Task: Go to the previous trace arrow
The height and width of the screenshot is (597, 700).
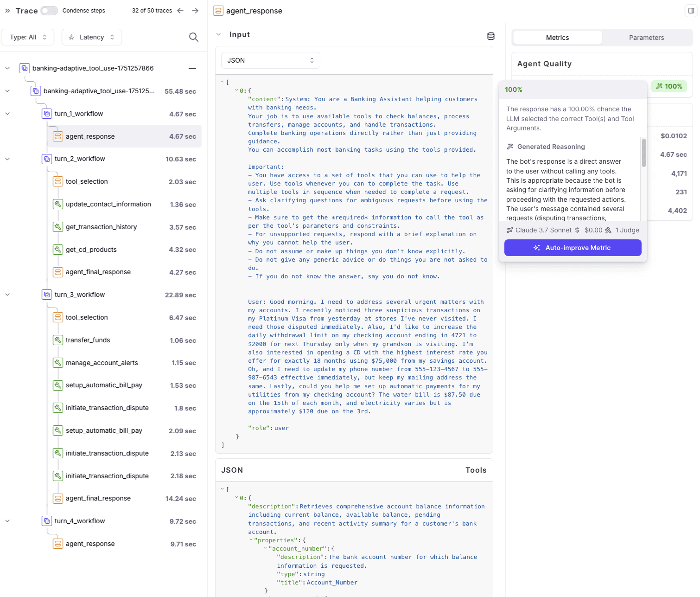Action: pos(180,11)
